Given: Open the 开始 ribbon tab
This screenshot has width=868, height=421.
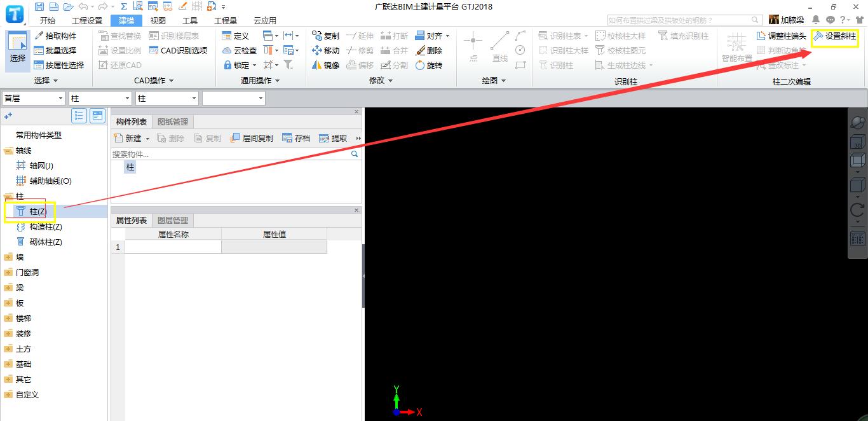Looking at the screenshot, I should click(x=48, y=20).
